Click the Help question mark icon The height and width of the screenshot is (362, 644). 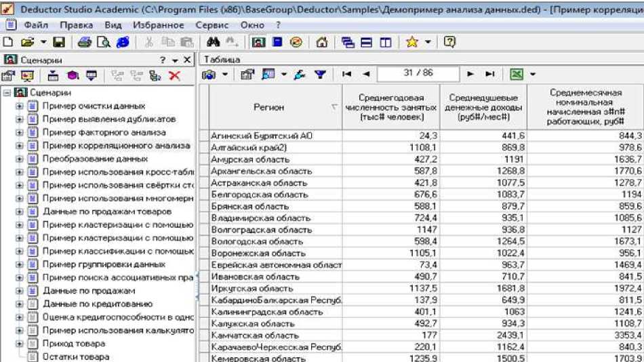pos(449,42)
